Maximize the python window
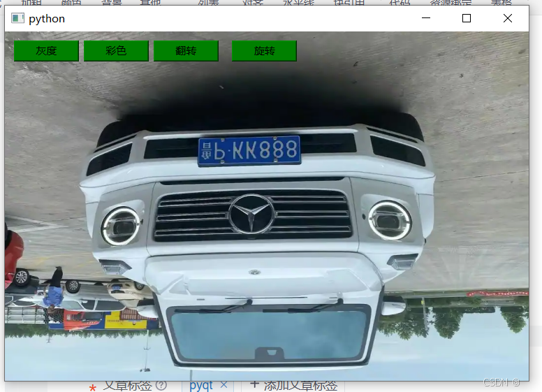 [x=467, y=18]
